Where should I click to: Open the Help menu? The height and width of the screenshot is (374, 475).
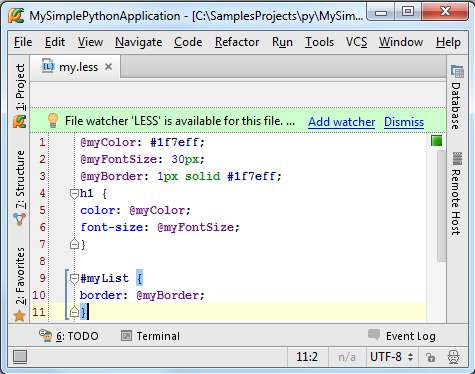(x=448, y=42)
